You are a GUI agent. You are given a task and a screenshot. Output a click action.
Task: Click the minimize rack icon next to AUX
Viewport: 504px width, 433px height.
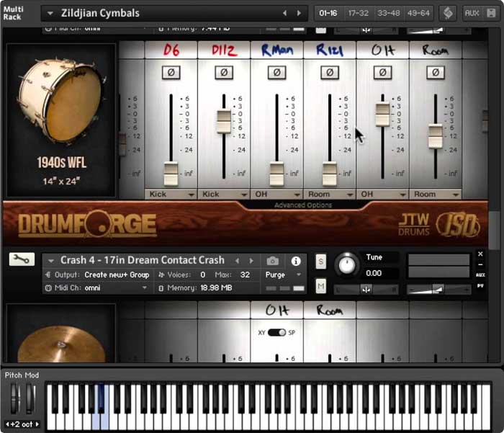491,13
